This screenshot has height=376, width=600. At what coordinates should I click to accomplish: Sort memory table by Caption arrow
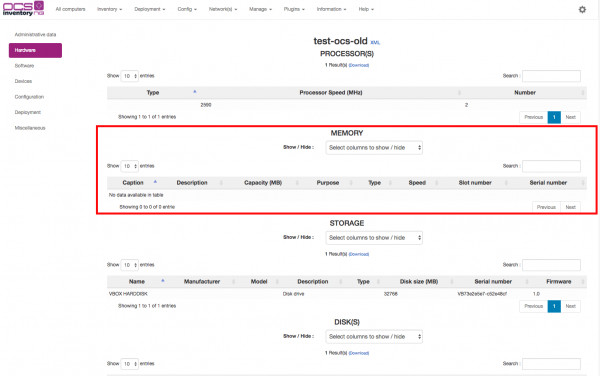coord(155,182)
